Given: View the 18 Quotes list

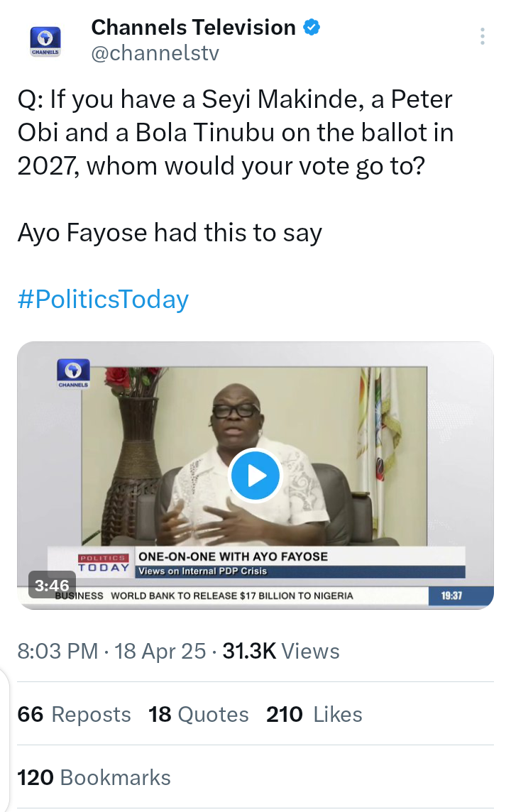Looking at the screenshot, I should (198, 714).
